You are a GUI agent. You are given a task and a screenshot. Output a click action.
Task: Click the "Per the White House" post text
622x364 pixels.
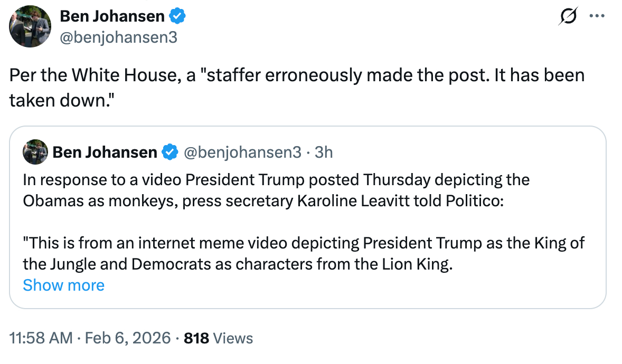[x=296, y=75]
